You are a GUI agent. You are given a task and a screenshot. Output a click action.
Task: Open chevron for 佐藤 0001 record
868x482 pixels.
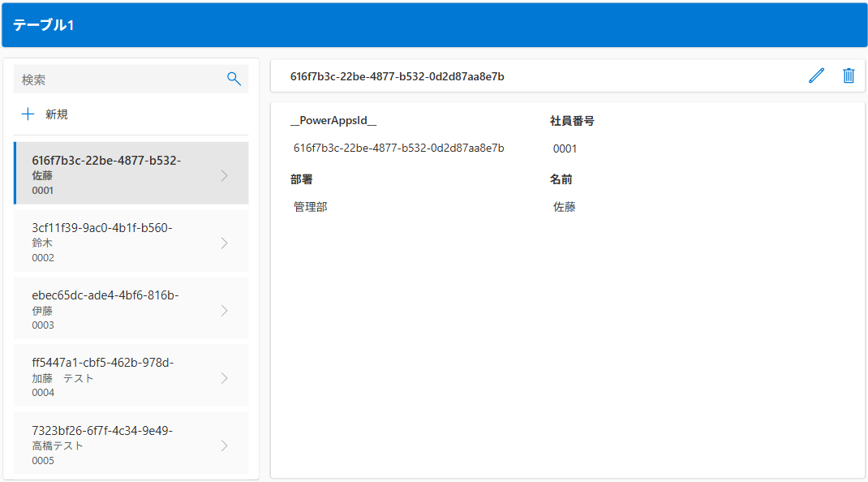tap(224, 175)
